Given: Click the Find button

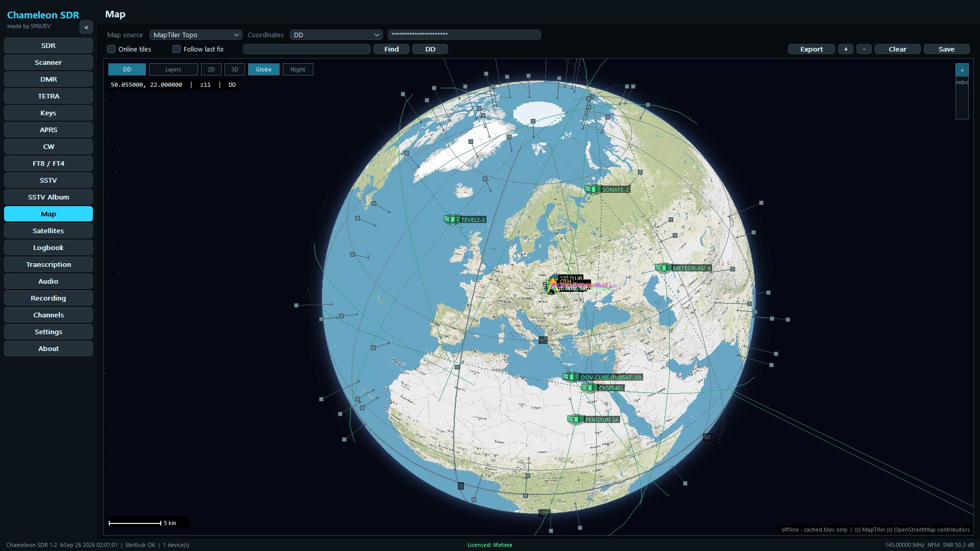Looking at the screenshot, I should [x=391, y=49].
